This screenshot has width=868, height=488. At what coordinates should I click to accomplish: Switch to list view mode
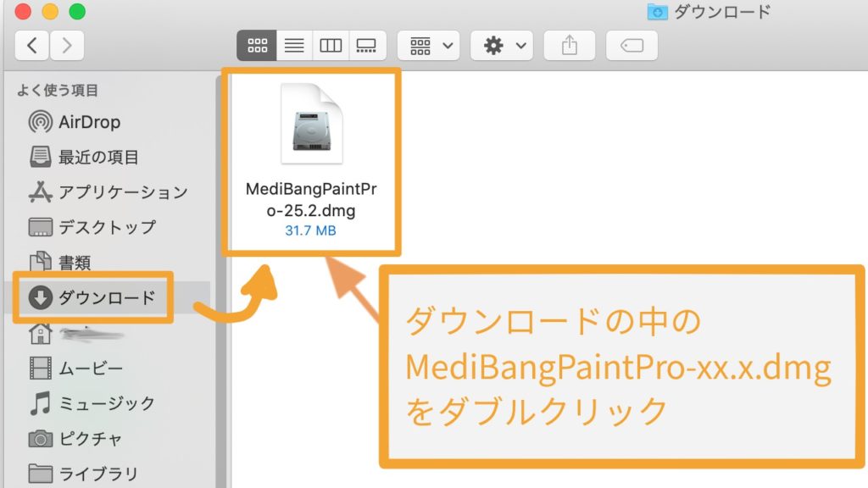click(x=294, y=46)
